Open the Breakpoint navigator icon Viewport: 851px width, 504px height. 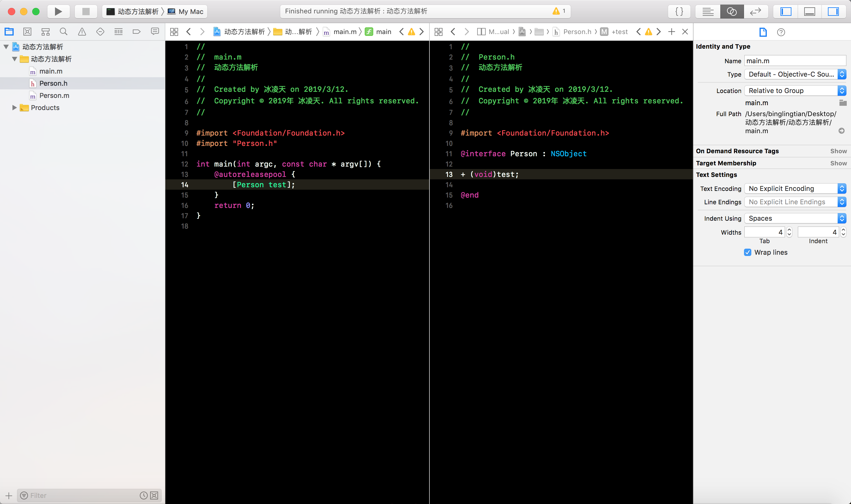click(136, 32)
